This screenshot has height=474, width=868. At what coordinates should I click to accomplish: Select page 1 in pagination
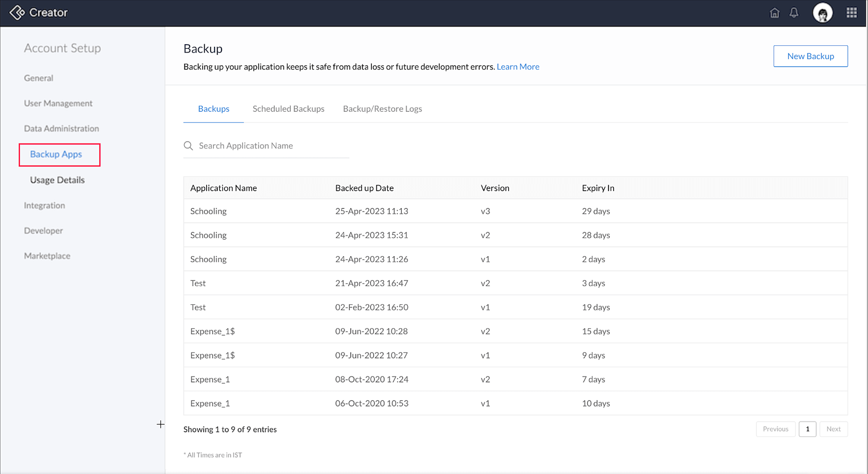coord(807,429)
